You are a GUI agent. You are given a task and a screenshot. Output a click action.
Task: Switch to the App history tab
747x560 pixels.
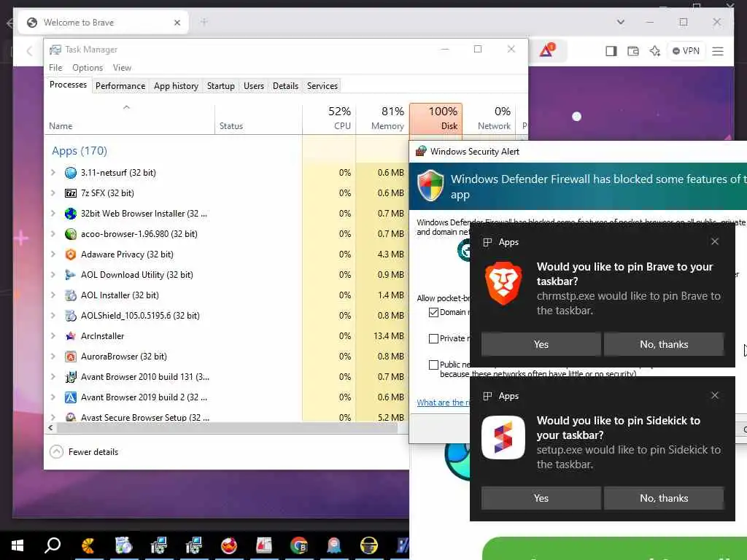tap(176, 86)
